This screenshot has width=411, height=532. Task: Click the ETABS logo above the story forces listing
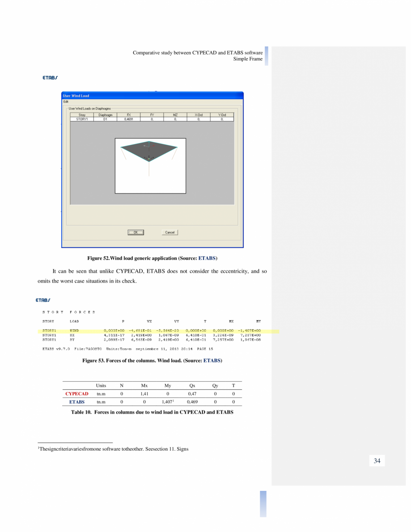[x=42, y=300]
